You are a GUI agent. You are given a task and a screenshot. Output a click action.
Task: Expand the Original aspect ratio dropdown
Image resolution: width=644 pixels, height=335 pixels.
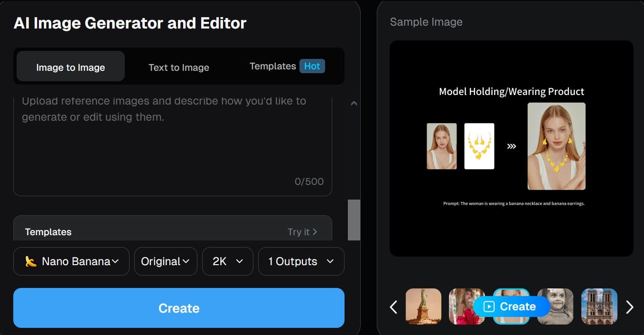166,261
